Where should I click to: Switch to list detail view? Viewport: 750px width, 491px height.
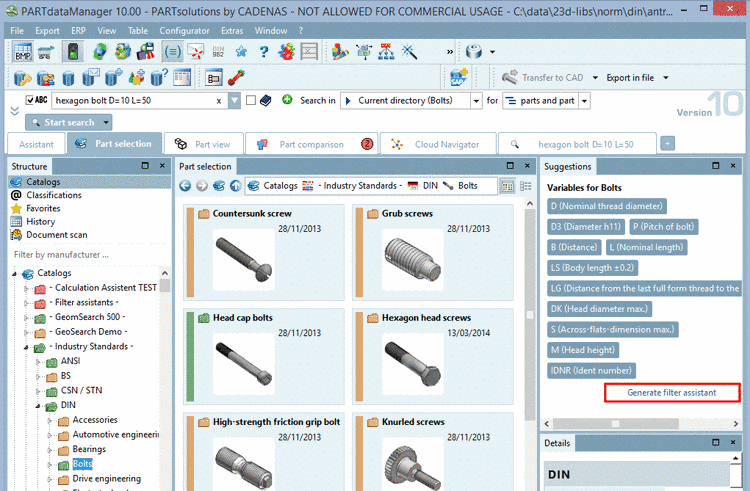click(526, 186)
